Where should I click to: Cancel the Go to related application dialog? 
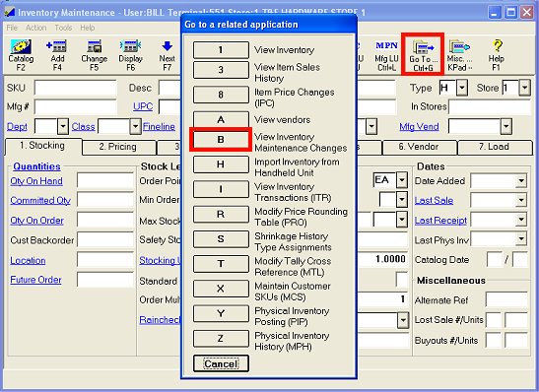pyautogui.click(x=221, y=363)
